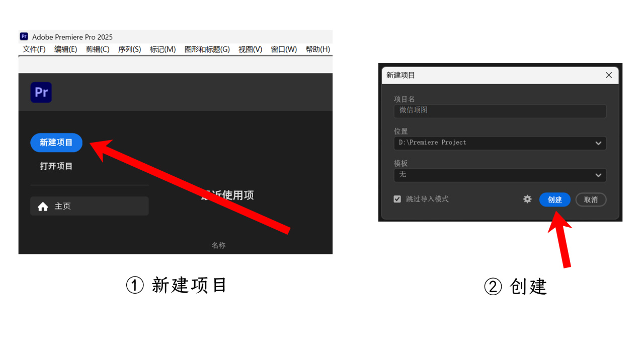
Task: Click the 无 template value
Action: 403,174
